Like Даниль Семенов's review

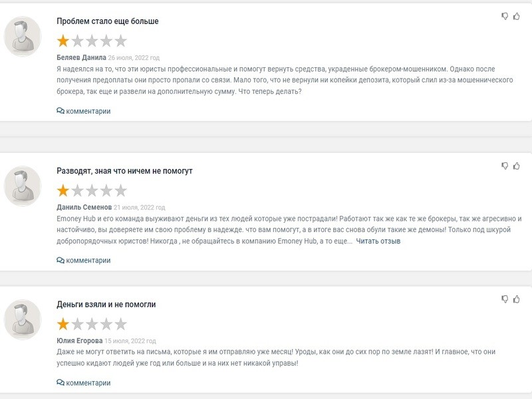click(516, 166)
